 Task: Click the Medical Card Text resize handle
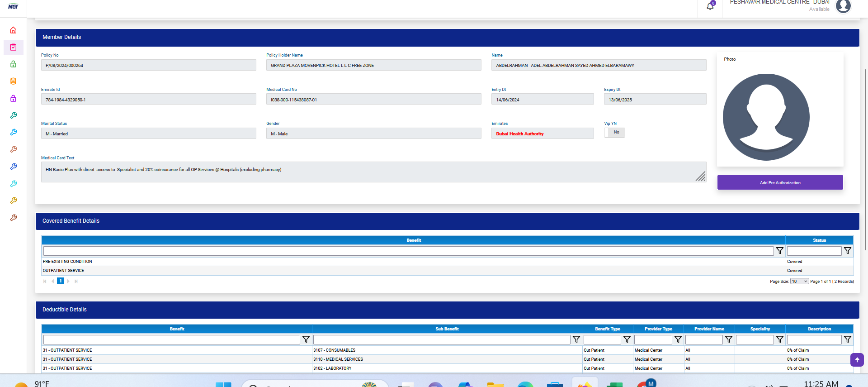(700, 177)
